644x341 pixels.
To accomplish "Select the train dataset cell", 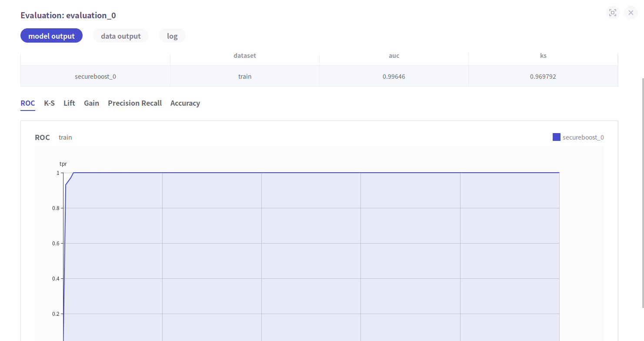I will pyautogui.click(x=245, y=76).
